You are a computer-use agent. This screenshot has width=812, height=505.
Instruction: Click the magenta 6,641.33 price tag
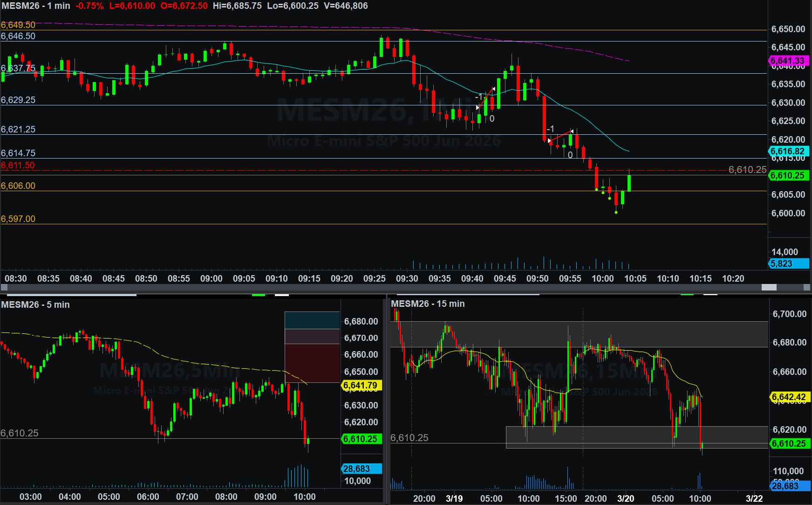788,61
